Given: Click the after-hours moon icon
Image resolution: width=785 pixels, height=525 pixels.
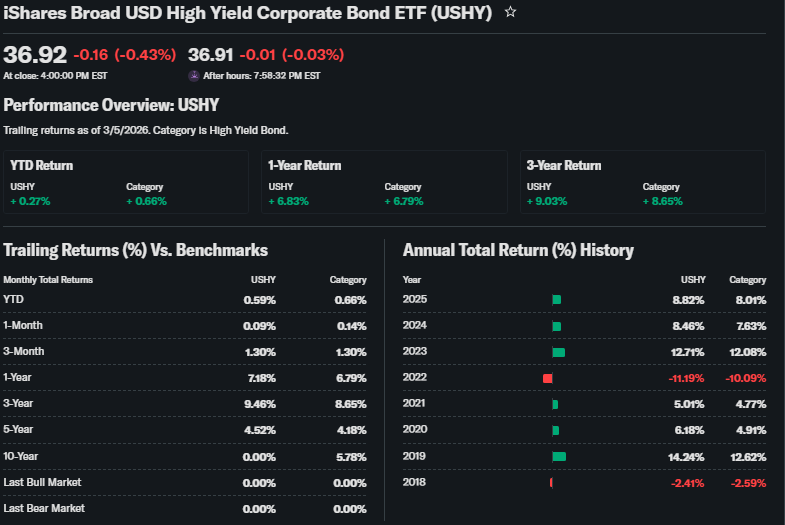Looking at the screenshot, I should point(194,75).
